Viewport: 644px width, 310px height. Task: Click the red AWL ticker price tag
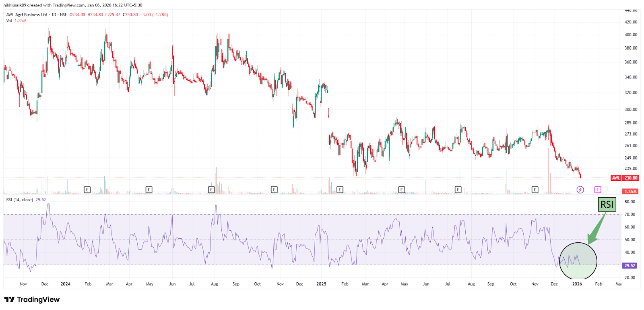[x=616, y=178]
